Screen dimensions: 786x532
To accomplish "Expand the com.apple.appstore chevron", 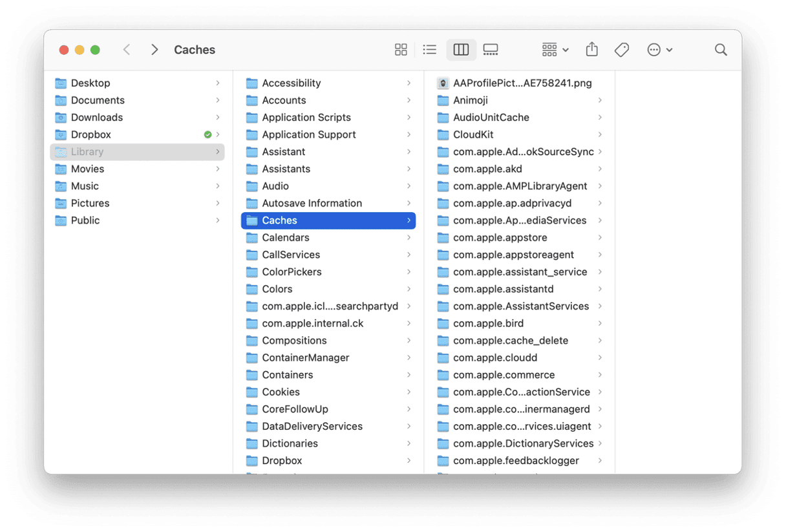I will tap(600, 237).
